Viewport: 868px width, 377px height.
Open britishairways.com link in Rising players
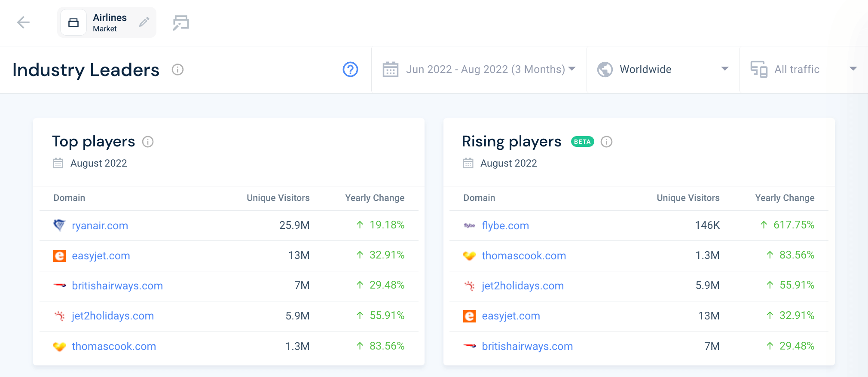[x=527, y=346]
